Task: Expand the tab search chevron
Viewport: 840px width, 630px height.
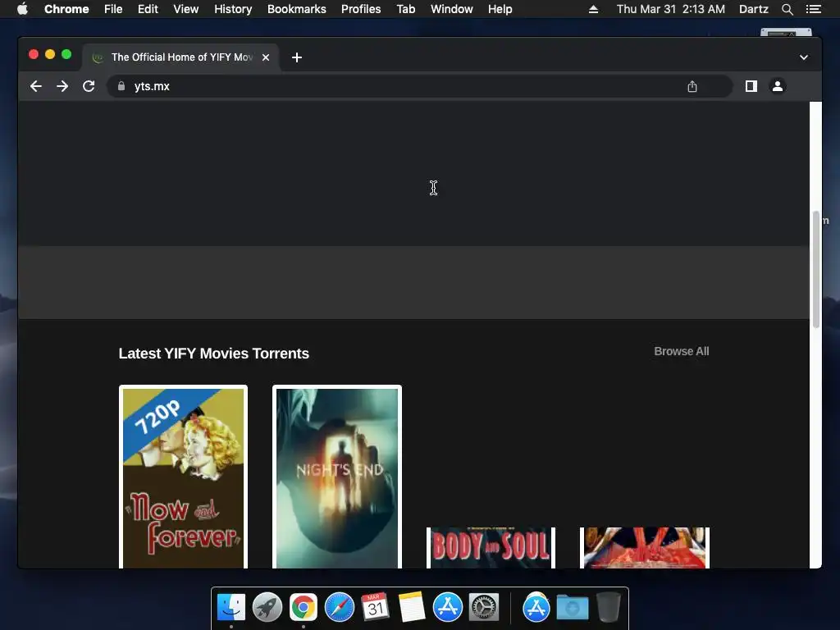Action: pos(804,57)
